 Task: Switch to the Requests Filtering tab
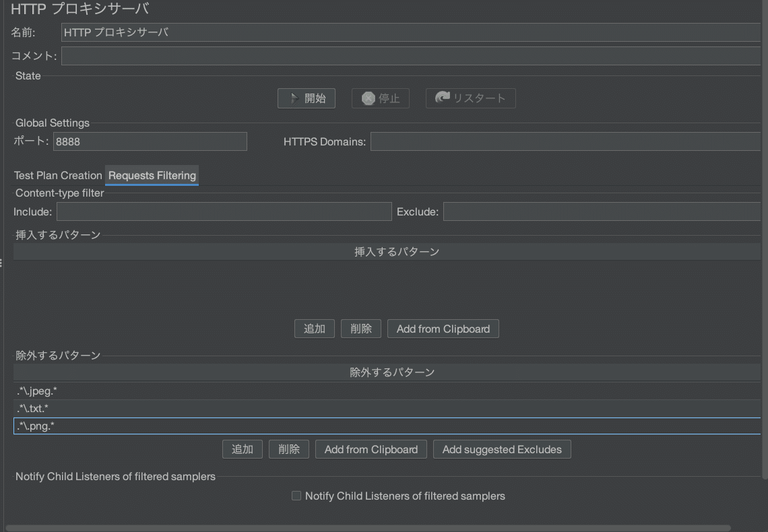coord(151,175)
